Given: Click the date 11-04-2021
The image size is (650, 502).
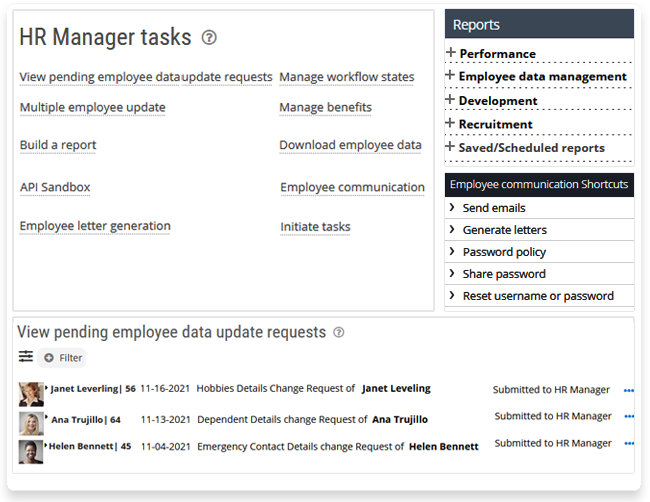Looking at the screenshot, I should point(165,446).
